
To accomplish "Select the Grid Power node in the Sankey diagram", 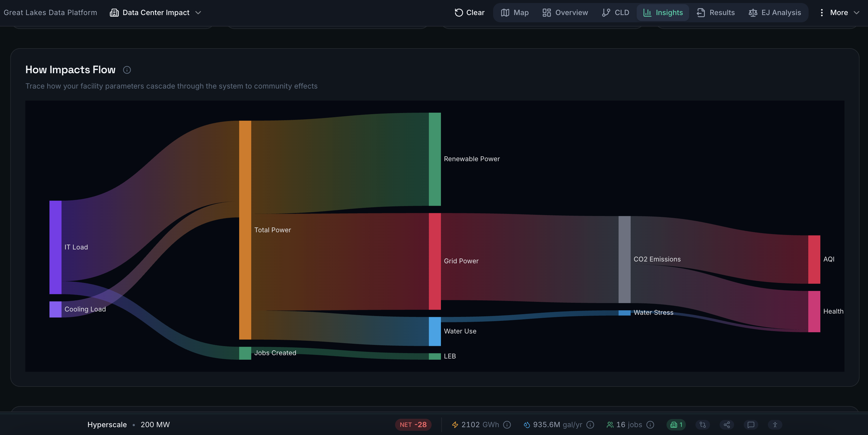I will pos(434,261).
